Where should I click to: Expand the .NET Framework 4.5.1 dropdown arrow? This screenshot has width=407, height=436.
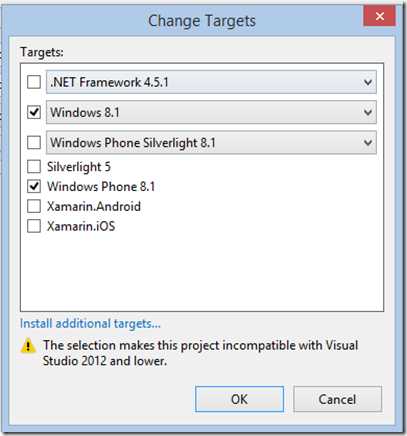point(368,82)
